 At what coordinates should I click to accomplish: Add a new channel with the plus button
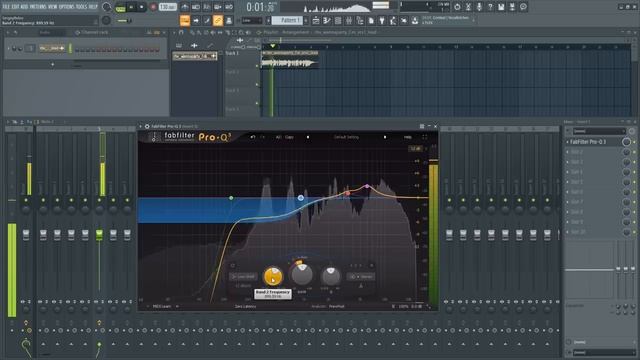point(52,64)
